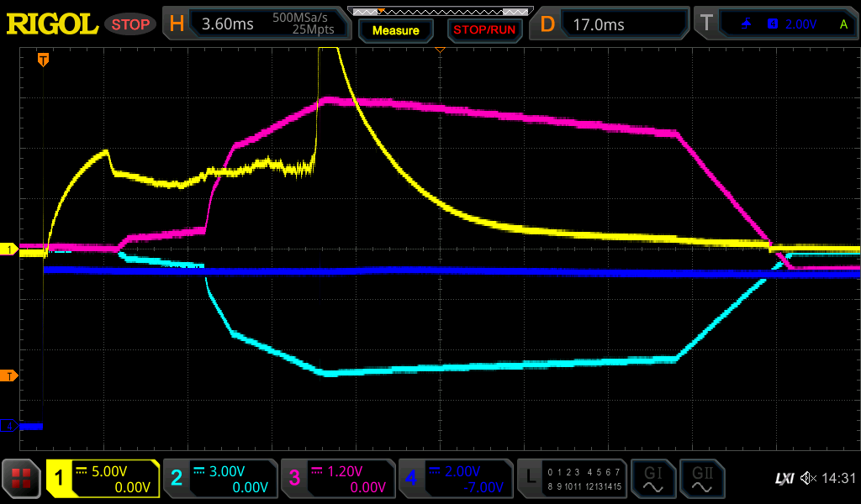Click the muted speaker sound icon

[807, 479]
